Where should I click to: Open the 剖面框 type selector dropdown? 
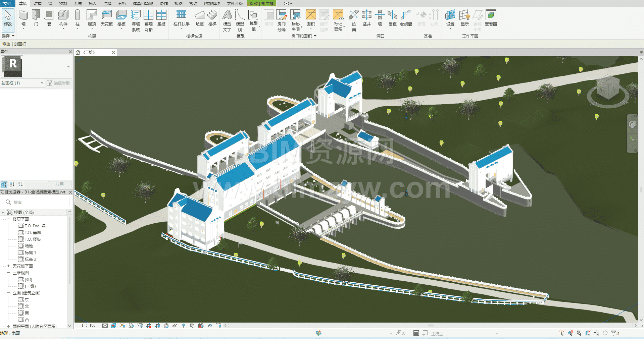[42, 83]
